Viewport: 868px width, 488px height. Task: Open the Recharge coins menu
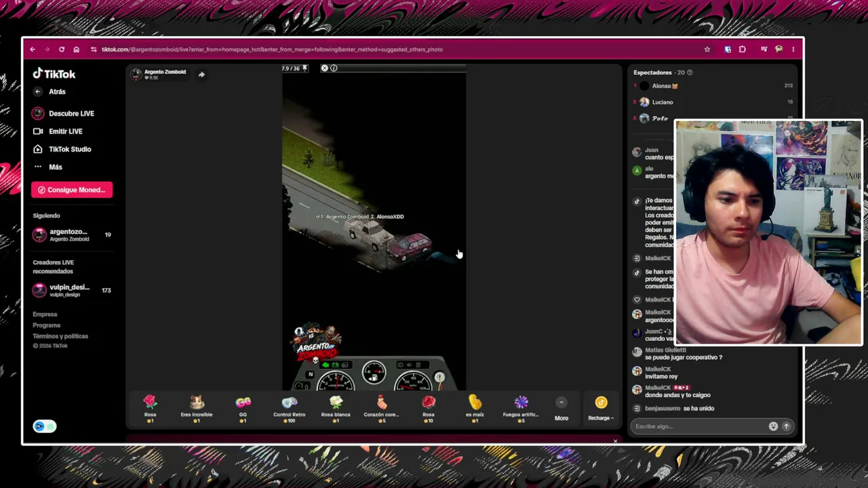click(x=601, y=409)
